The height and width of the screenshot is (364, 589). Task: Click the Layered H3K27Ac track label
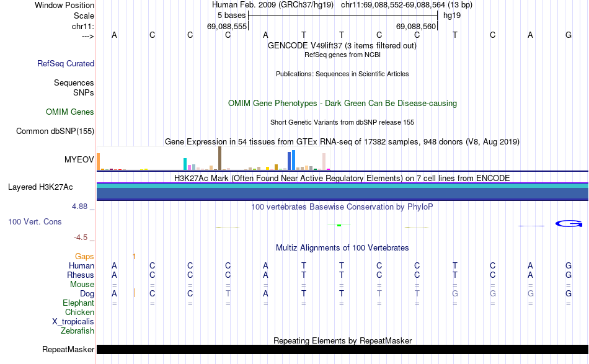[x=40, y=187]
